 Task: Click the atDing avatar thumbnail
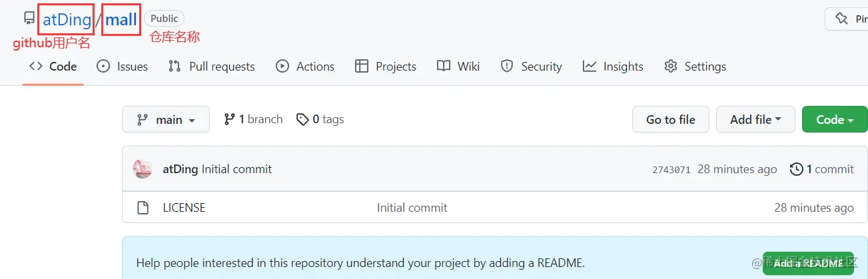point(143,169)
